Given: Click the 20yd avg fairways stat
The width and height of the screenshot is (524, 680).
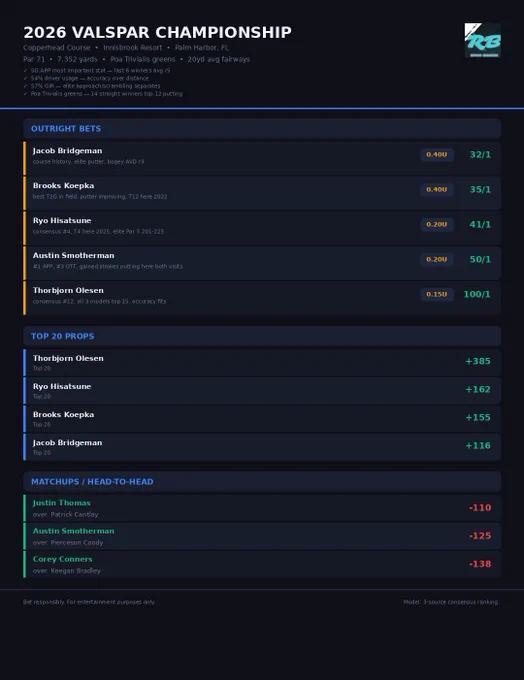Looking at the screenshot, I should [219, 59].
